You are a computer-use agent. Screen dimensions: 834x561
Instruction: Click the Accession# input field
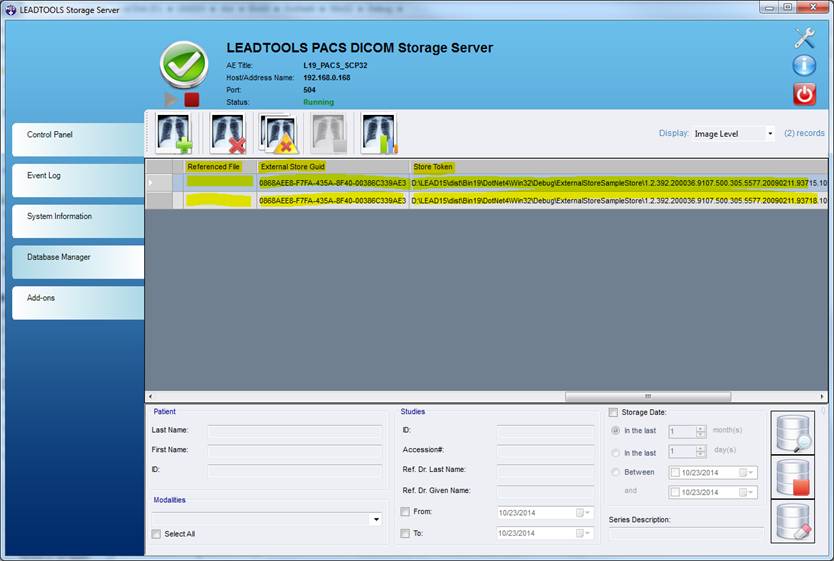(545, 450)
